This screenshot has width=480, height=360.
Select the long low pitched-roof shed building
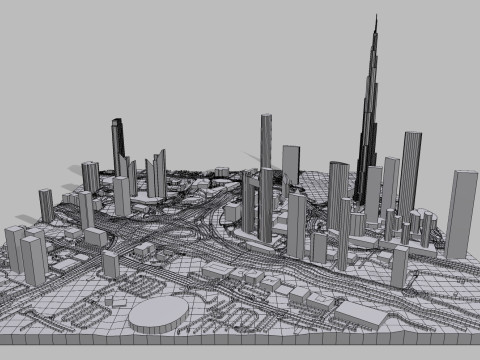361,314
